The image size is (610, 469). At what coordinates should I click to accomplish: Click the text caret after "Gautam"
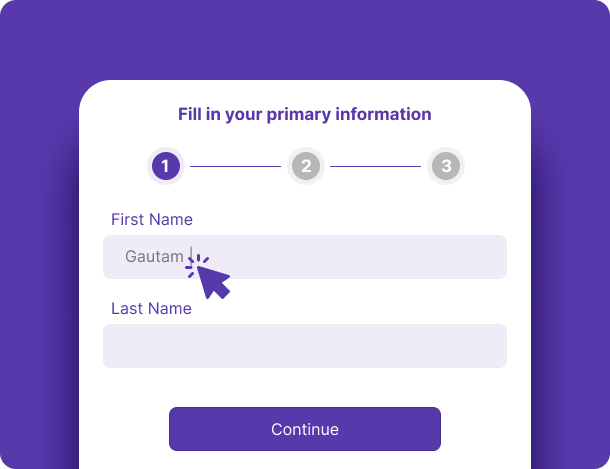tap(191, 256)
